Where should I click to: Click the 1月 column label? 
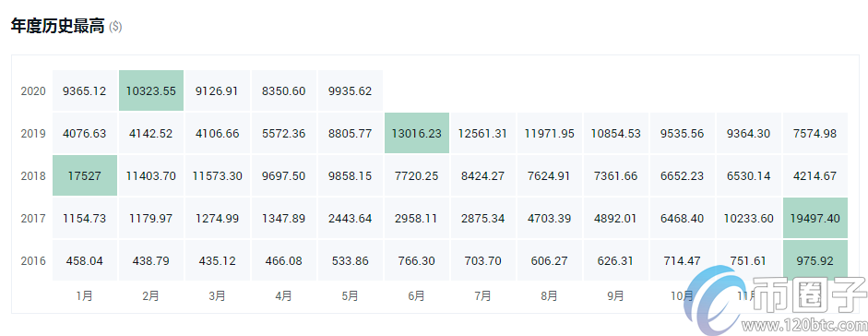coord(85,296)
